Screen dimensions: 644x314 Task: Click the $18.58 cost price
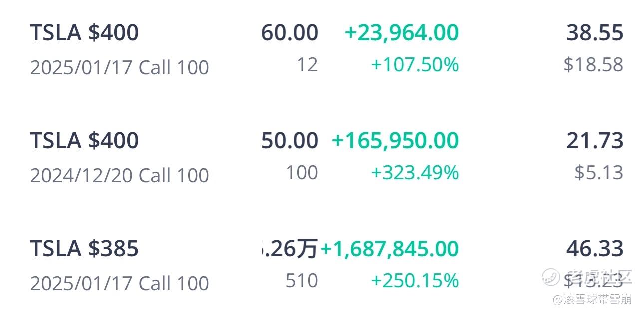pos(593,65)
